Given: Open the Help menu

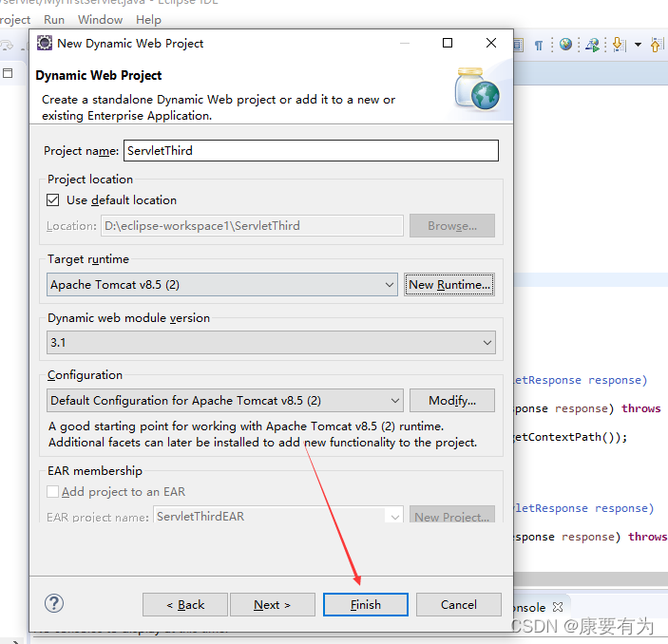Looking at the screenshot, I should pyautogui.click(x=148, y=20).
